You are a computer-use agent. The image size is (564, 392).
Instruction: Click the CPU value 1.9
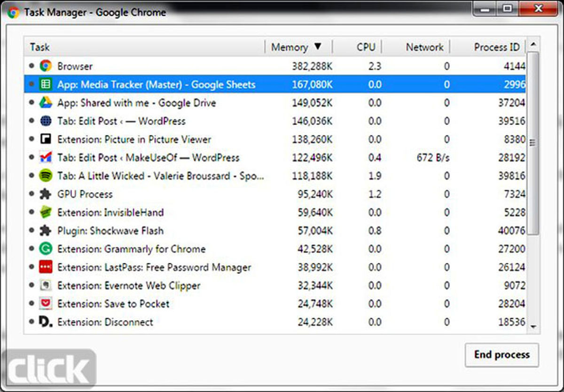pos(375,176)
